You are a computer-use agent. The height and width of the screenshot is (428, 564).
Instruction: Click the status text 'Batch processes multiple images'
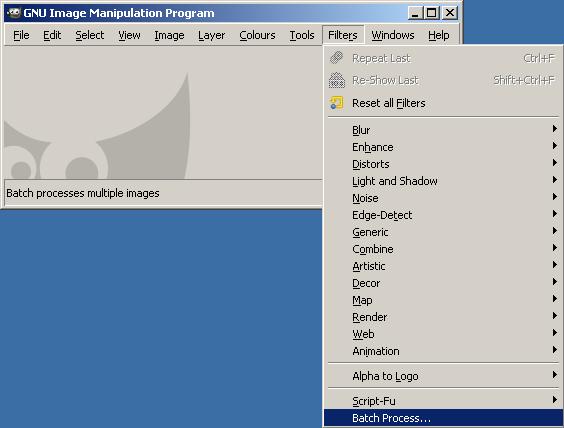click(83, 193)
